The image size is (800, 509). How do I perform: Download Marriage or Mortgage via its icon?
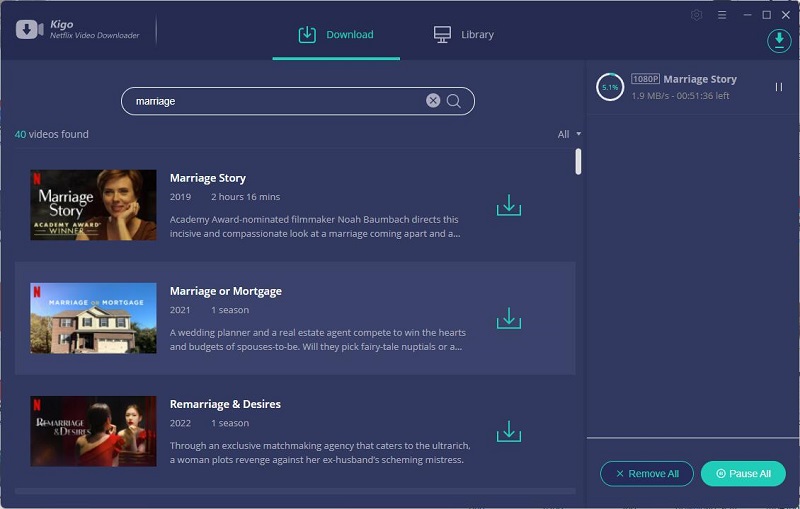click(x=509, y=318)
